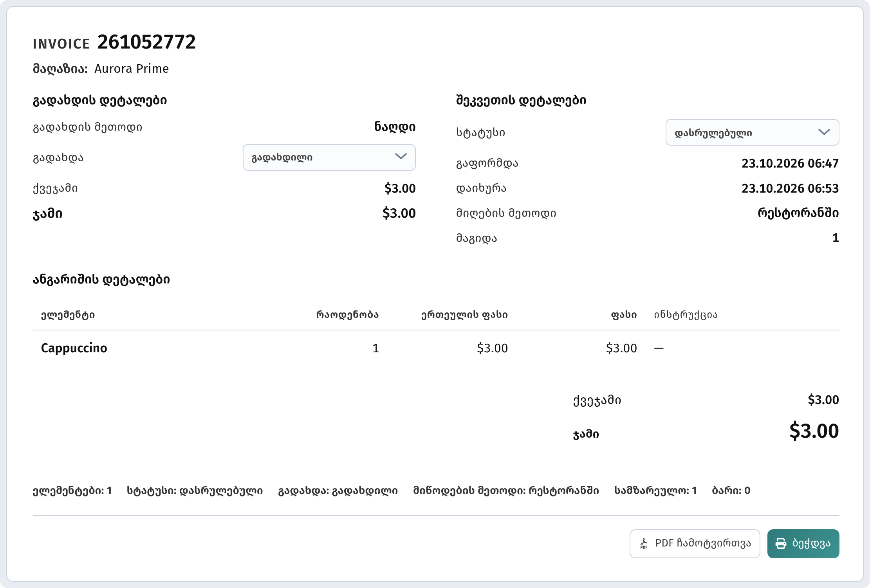Click the სამზარეულო: 1 summary label
Image resolution: width=870 pixels, height=588 pixels.
tap(655, 491)
